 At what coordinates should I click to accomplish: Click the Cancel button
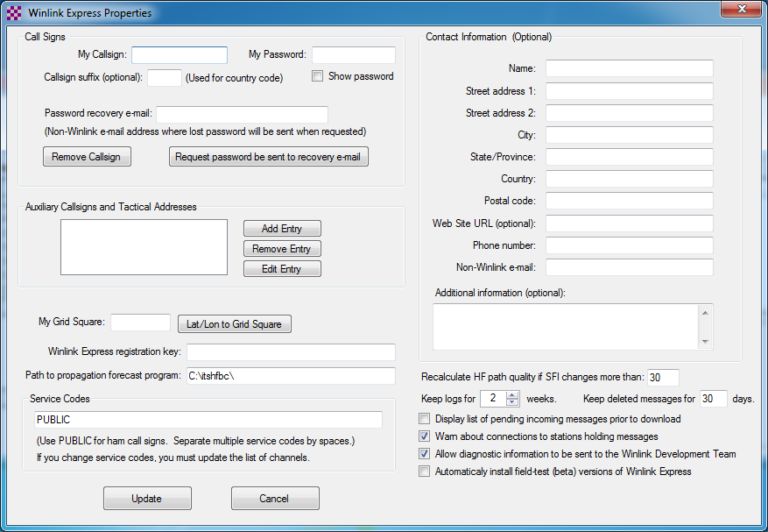pos(275,498)
